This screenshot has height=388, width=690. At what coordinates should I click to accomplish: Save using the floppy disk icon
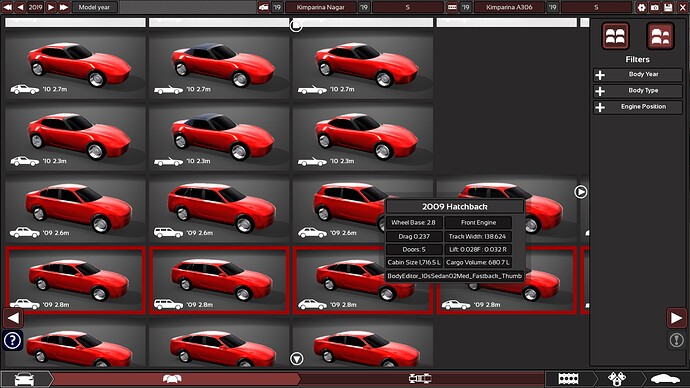click(x=668, y=7)
